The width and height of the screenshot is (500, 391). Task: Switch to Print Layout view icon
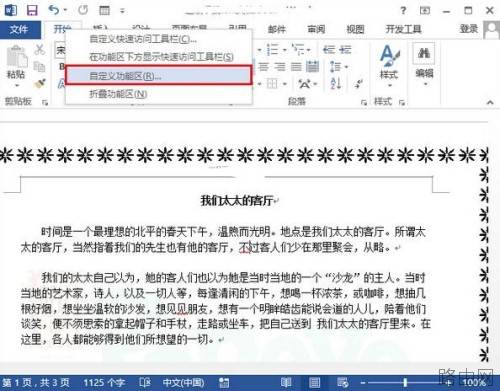[x=314, y=382]
